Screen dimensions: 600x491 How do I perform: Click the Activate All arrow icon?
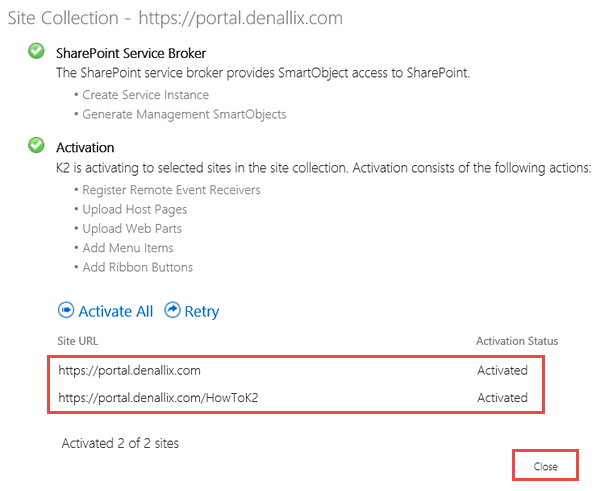coord(66,310)
